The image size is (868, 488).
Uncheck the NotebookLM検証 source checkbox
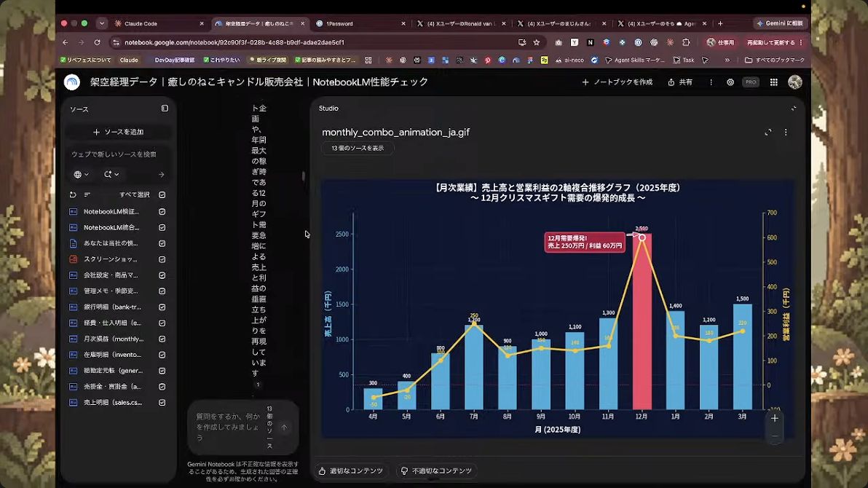coord(162,212)
